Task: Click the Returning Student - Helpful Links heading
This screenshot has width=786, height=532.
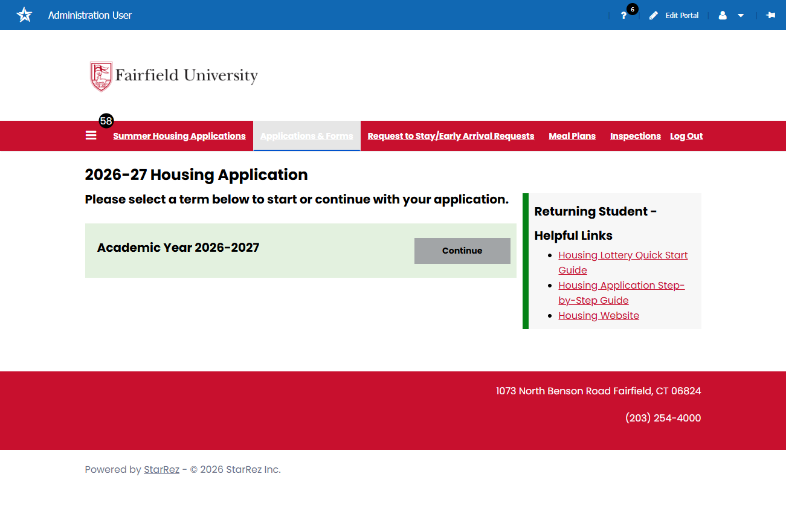Action: (596, 223)
